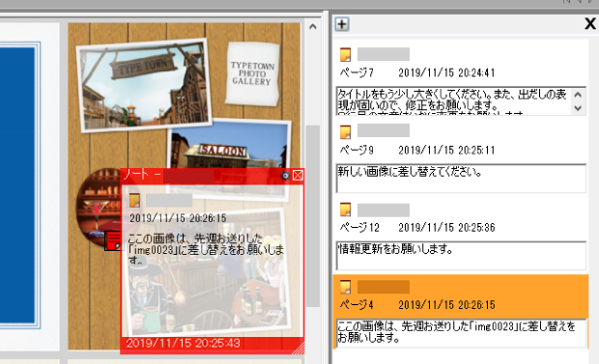The image size is (599, 364).
Task: Click the page 9 note text field
Action: tap(461, 179)
